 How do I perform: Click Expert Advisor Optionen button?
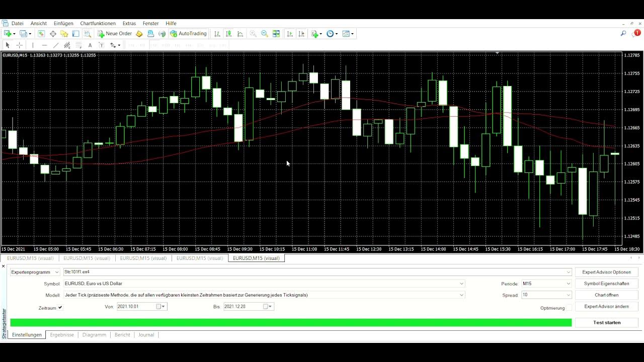[x=606, y=272]
